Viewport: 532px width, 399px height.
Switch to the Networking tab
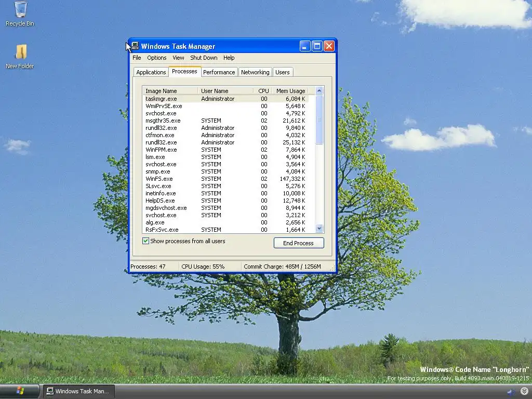click(255, 72)
